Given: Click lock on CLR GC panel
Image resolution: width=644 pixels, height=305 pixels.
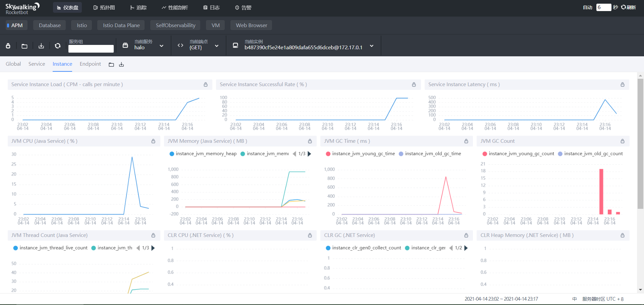Looking at the screenshot, I should [466, 236].
